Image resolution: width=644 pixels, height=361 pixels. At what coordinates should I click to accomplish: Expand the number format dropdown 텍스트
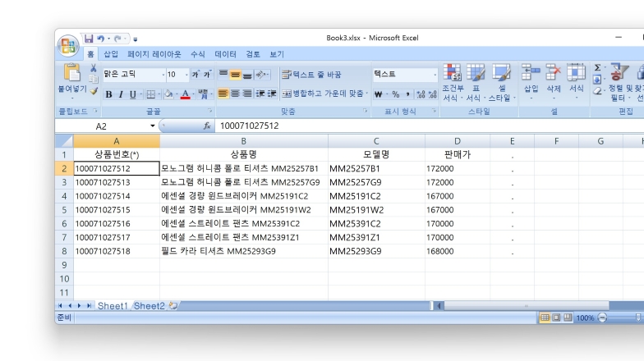click(x=433, y=75)
